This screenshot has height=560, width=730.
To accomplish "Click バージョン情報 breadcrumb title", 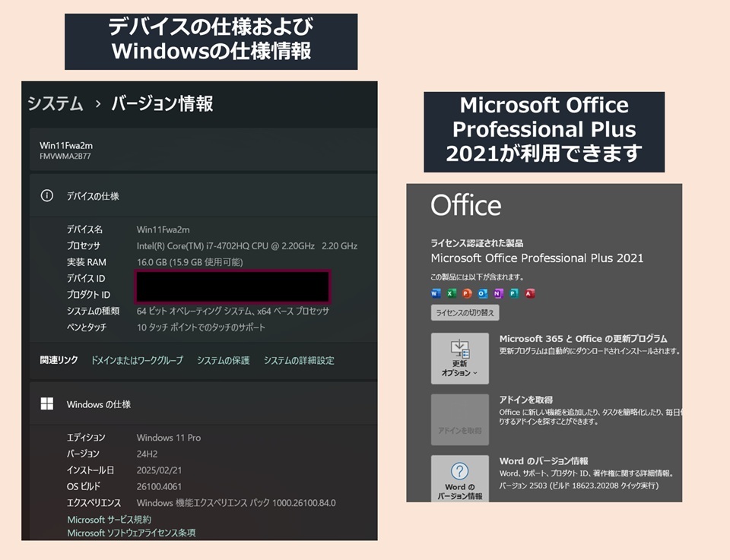I will pos(162,103).
